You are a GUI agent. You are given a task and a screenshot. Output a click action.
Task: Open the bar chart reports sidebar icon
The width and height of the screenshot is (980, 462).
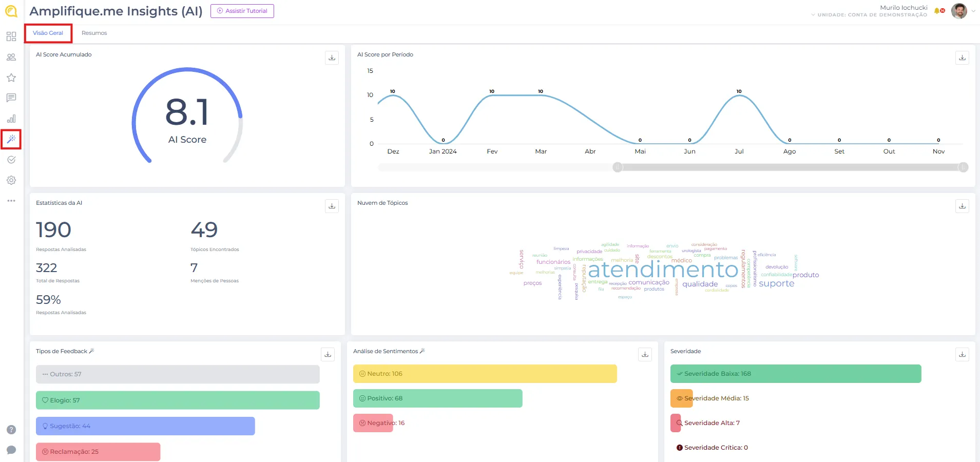point(11,119)
